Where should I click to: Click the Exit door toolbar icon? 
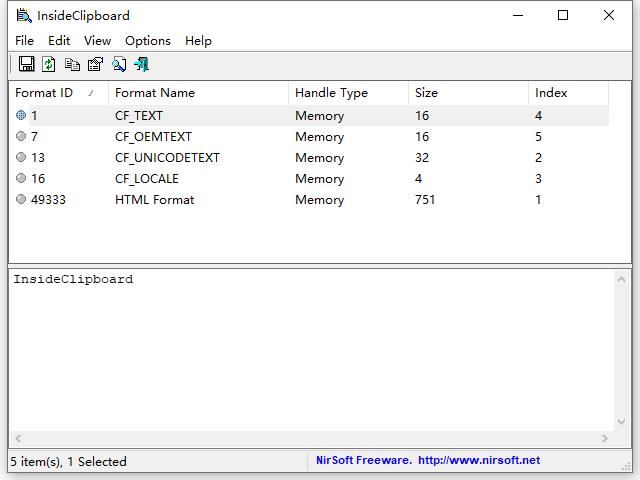[x=142, y=64]
